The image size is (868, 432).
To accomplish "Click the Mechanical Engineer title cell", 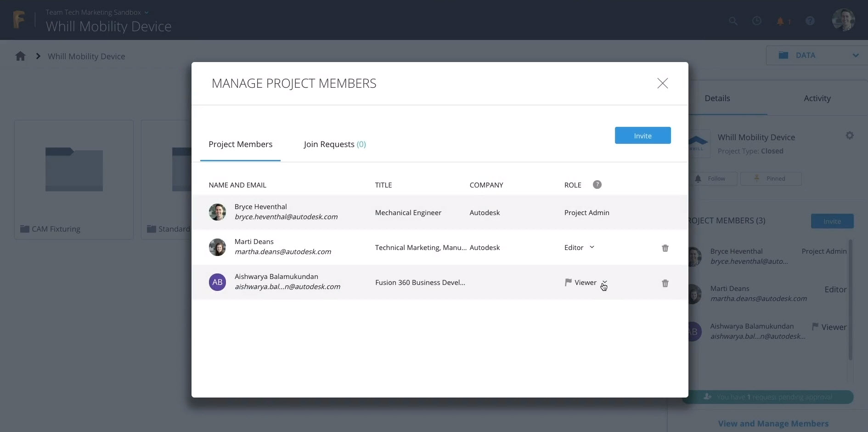I will pyautogui.click(x=408, y=212).
